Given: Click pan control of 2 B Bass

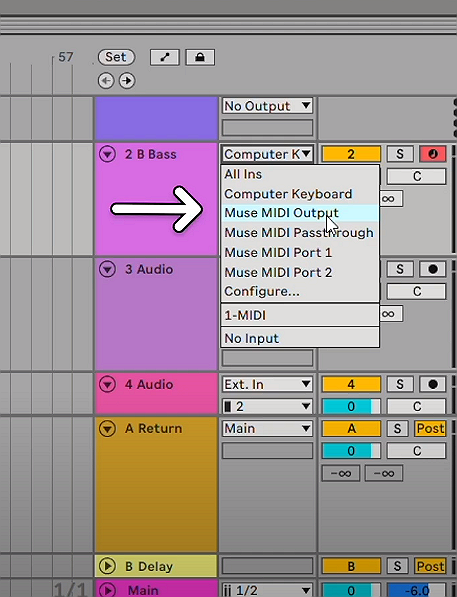Looking at the screenshot, I should 417,176.
